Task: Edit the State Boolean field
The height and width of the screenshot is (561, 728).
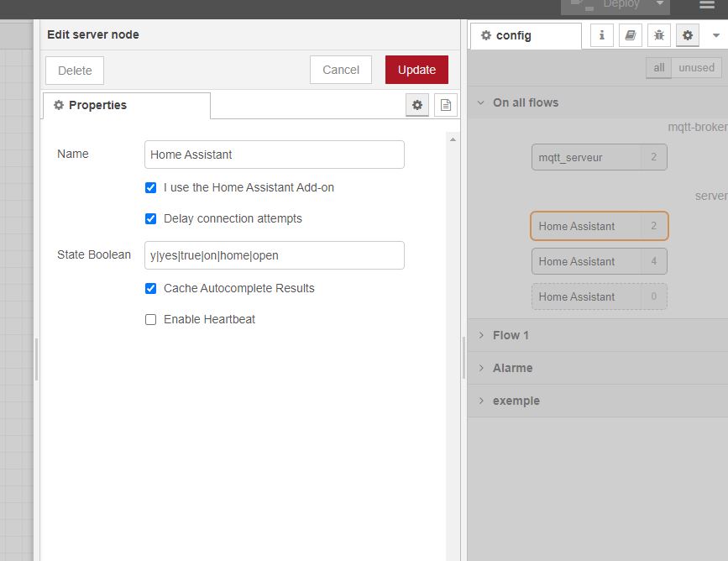Action: [x=275, y=255]
